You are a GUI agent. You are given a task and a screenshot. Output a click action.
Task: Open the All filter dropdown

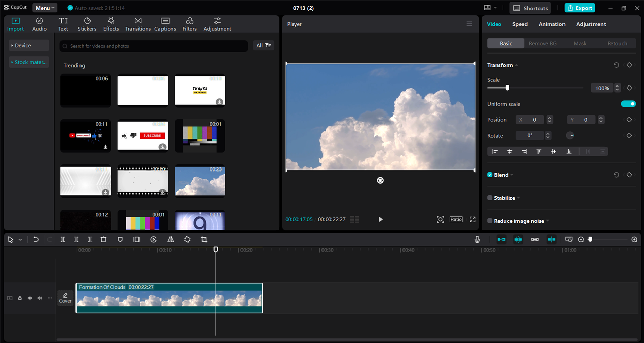264,46
